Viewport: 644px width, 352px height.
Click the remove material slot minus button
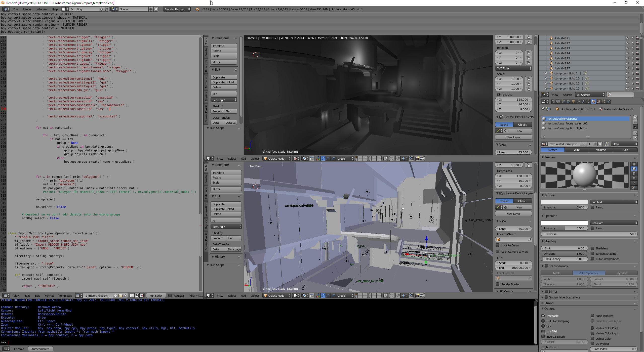[635, 122]
